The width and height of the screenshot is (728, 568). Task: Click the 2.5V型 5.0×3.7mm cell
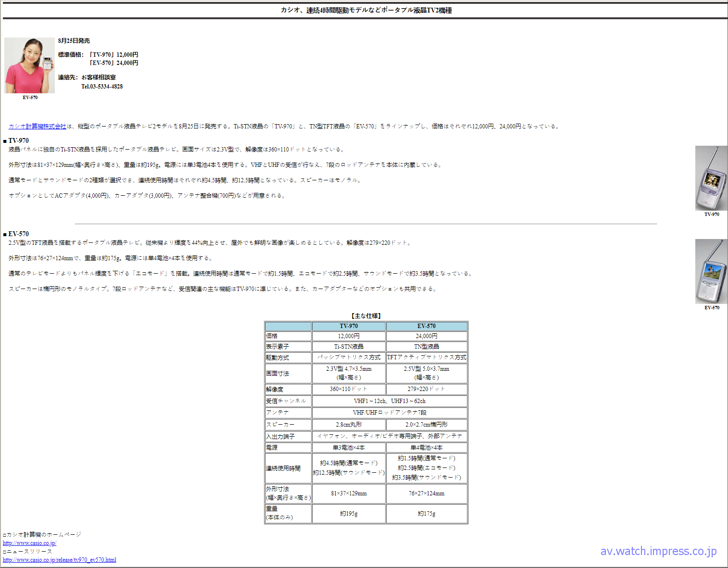427,373
